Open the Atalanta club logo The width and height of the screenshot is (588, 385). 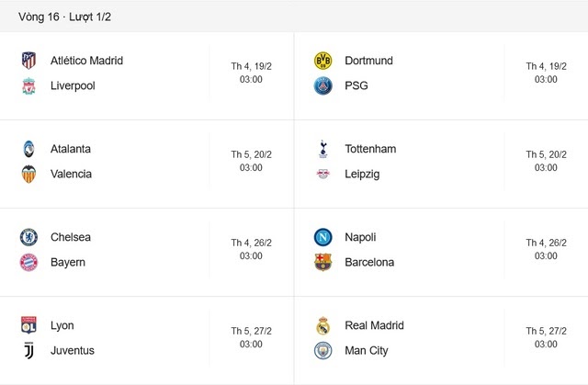[28, 149]
